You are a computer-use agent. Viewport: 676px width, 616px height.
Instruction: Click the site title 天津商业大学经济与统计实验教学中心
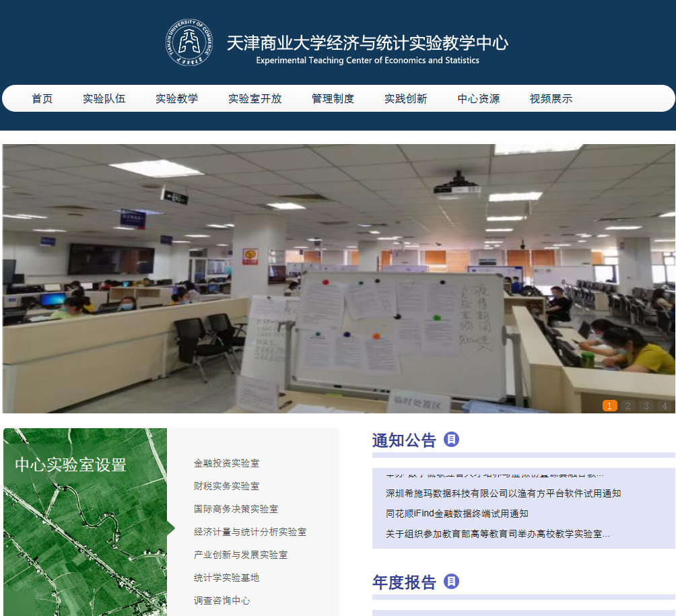click(368, 42)
